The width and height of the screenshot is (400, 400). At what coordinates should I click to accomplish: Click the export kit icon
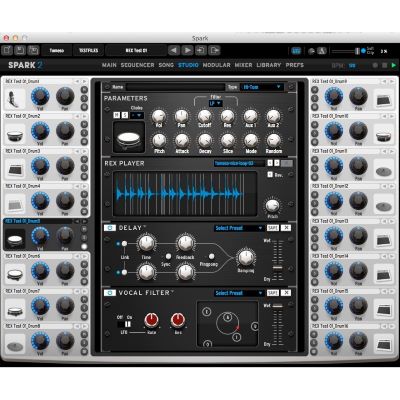pos(214,50)
